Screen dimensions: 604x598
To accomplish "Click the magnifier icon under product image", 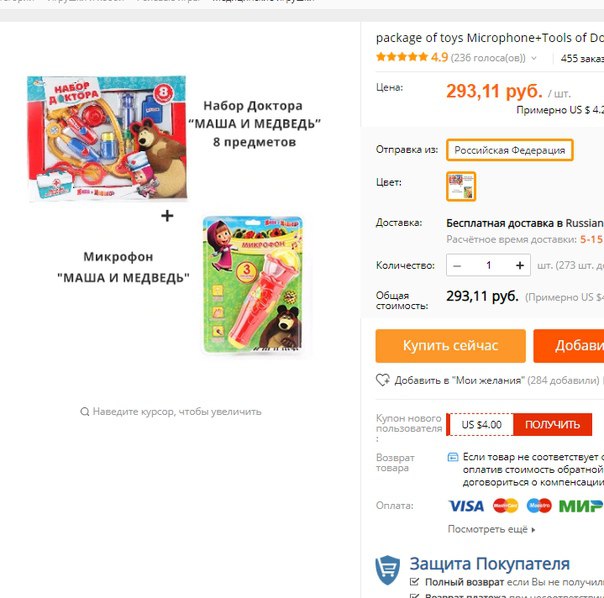I will 84,412.
